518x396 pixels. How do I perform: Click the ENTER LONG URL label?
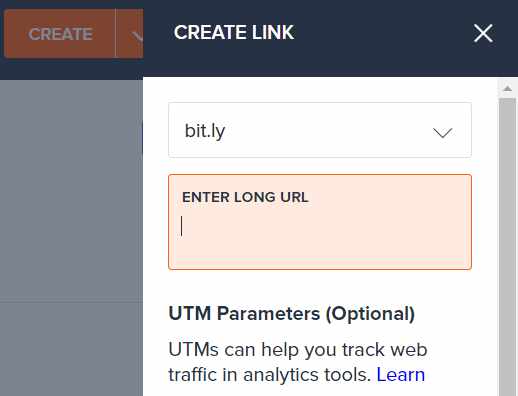(245, 197)
